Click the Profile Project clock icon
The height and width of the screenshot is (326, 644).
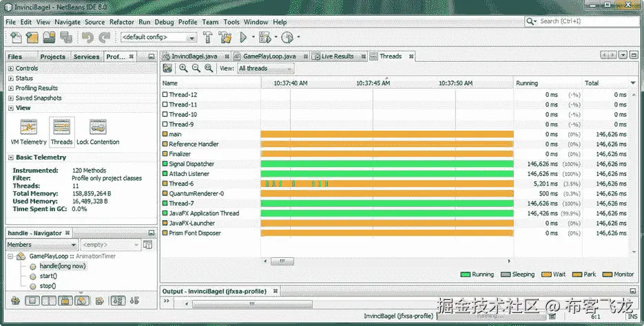click(288, 37)
